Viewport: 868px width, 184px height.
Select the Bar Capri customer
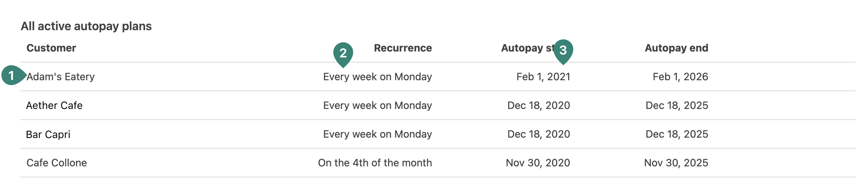click(48, 134)
